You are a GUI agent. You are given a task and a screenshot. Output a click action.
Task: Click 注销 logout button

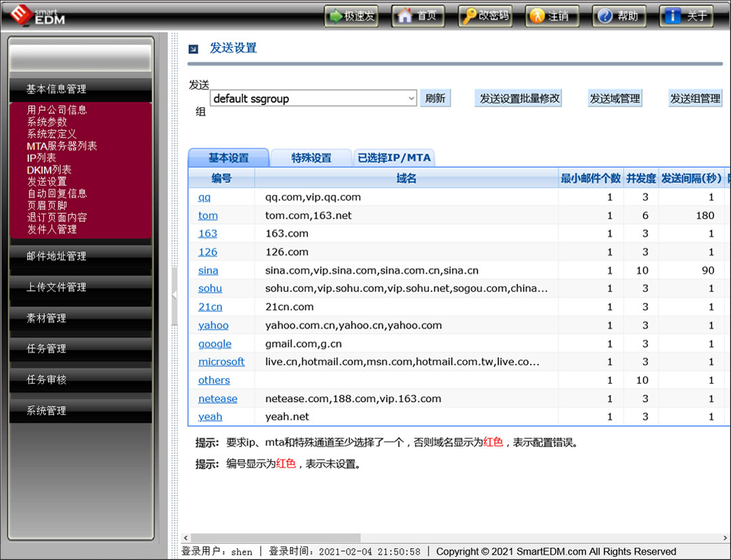coord(552,16)
